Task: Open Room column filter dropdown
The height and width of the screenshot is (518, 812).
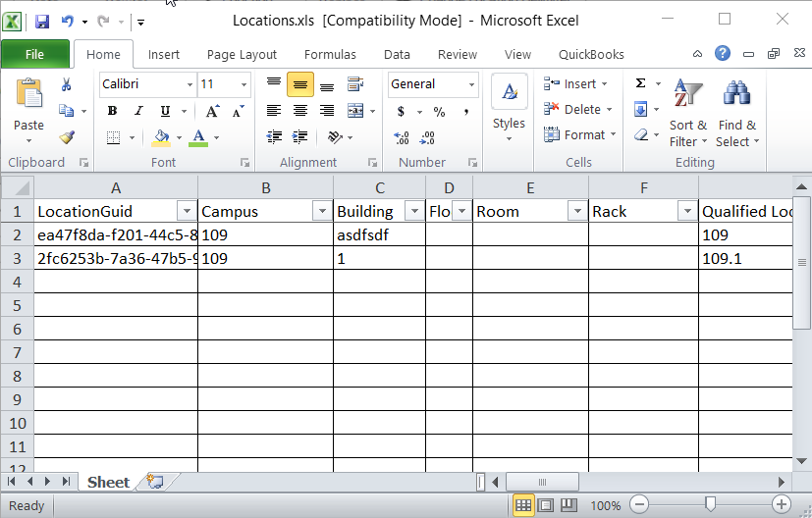Action: [x=577, y=211]
